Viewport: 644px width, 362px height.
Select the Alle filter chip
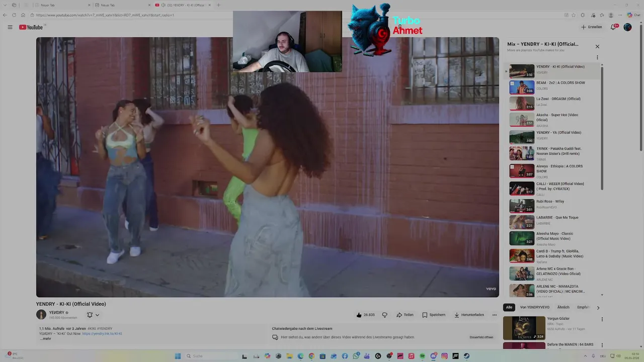click(509, 307)
